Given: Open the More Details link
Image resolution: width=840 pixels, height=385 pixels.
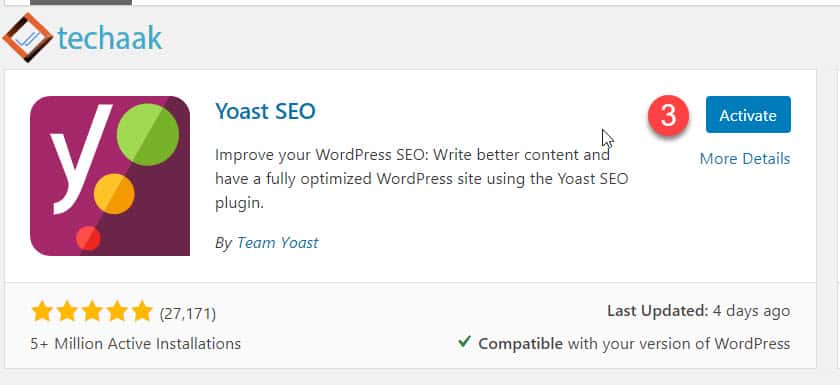Looking at the screenshot, I should click(745, 159).
